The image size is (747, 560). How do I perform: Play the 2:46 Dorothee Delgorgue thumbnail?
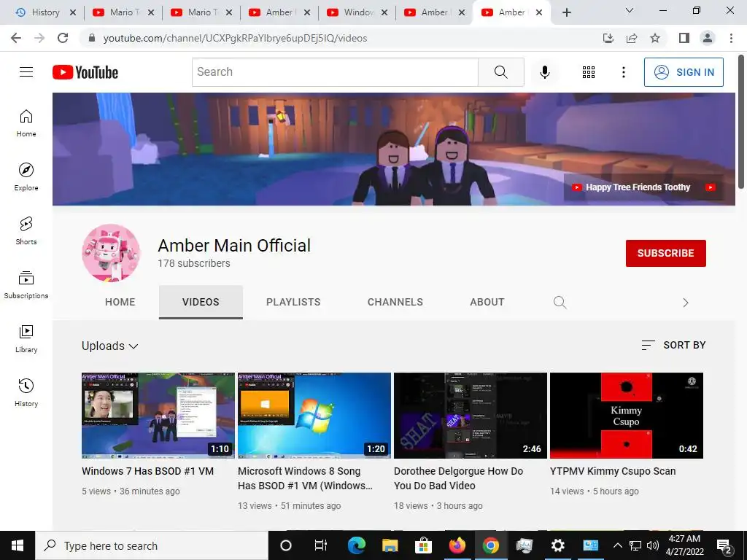[471, 415]
